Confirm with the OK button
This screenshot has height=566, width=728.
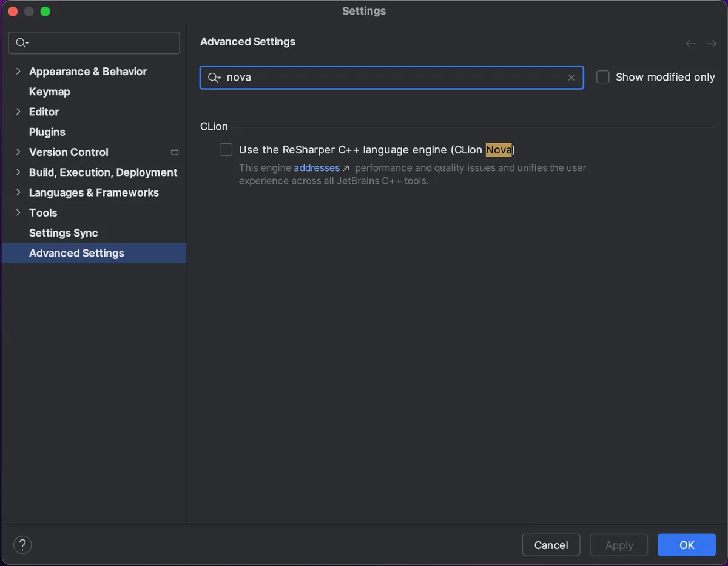(x=687, y=545)
